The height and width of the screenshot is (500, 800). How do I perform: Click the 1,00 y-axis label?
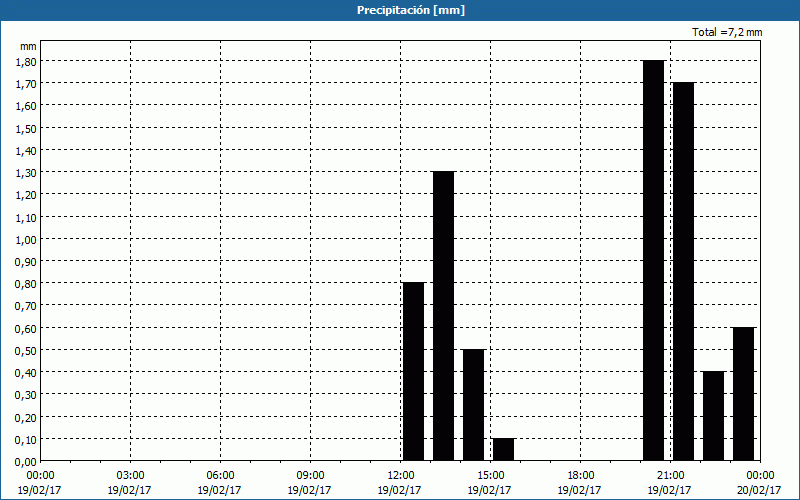[26, 239]
